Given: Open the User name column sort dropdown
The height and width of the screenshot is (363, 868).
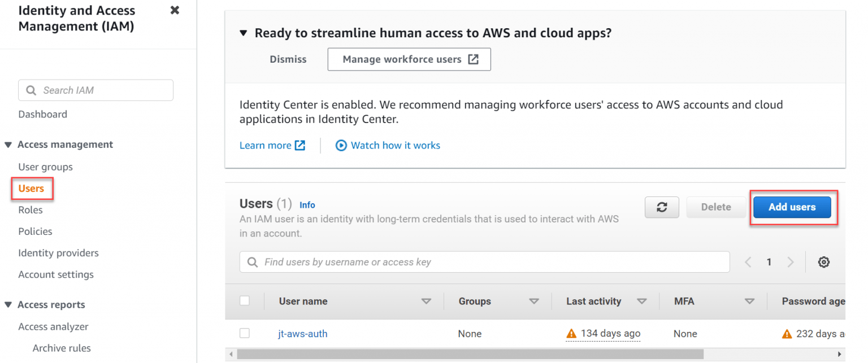Looking at the screenshot, I should pos(427,301).
